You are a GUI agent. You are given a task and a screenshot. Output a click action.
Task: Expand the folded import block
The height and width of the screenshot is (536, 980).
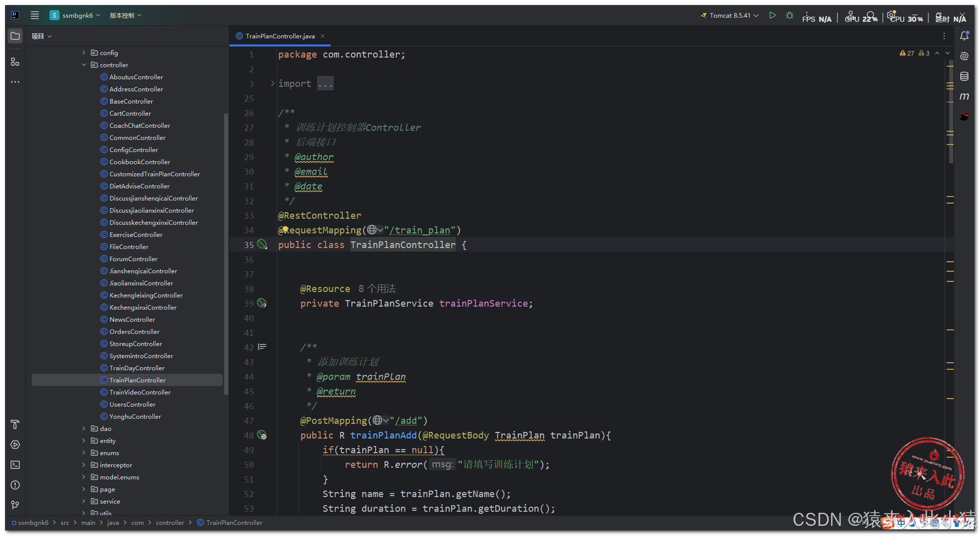coord(273,83)
